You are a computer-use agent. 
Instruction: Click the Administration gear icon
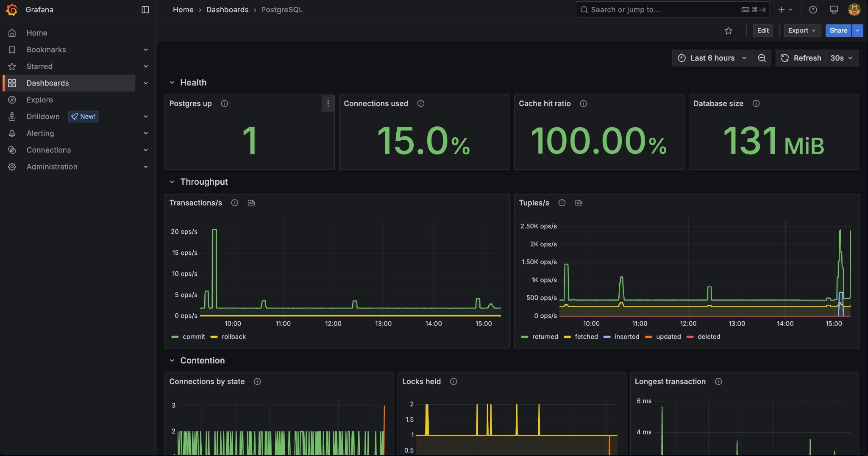pos(12,167)
